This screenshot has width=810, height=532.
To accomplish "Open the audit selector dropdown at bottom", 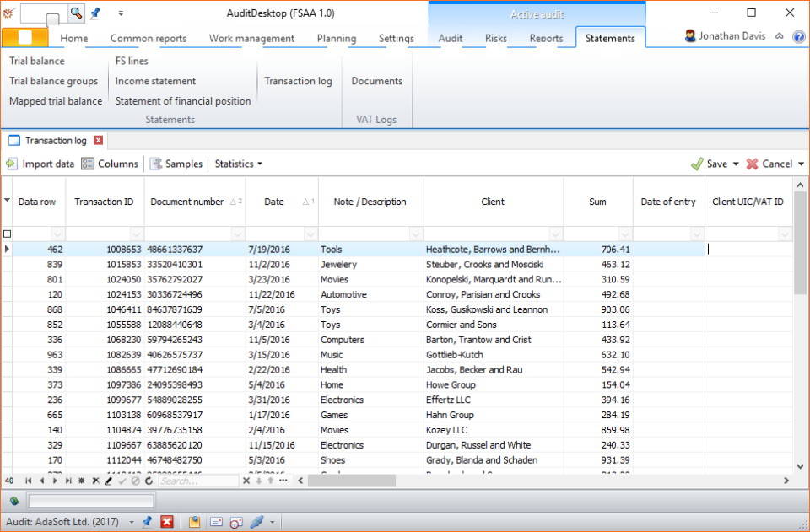I will (x=130, y=523).
